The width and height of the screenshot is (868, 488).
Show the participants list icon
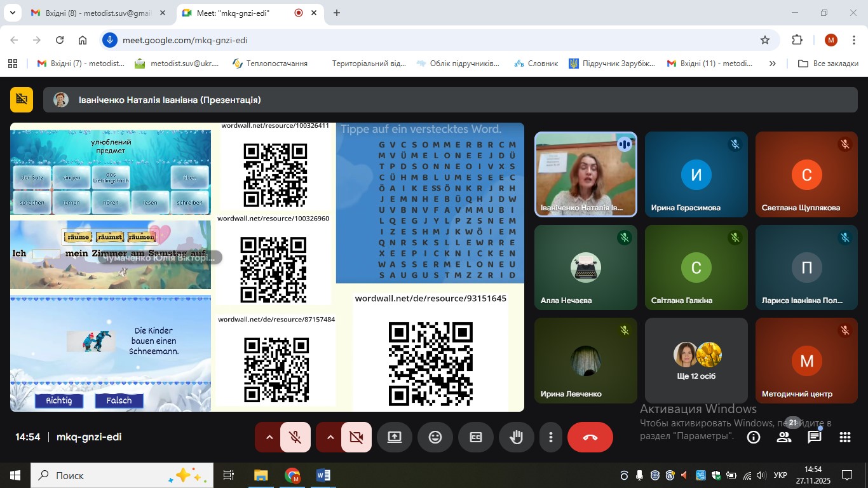[784, 437]
